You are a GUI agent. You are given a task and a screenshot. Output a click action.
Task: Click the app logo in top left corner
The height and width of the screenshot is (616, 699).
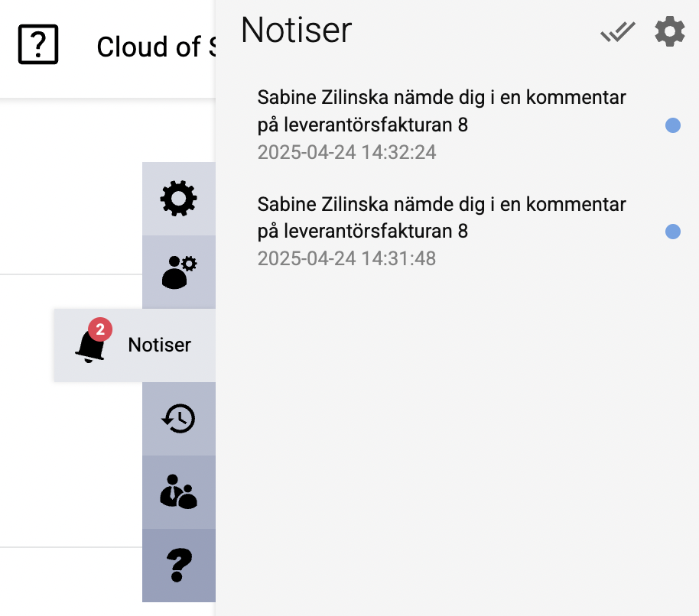click(x=38, y=44)
